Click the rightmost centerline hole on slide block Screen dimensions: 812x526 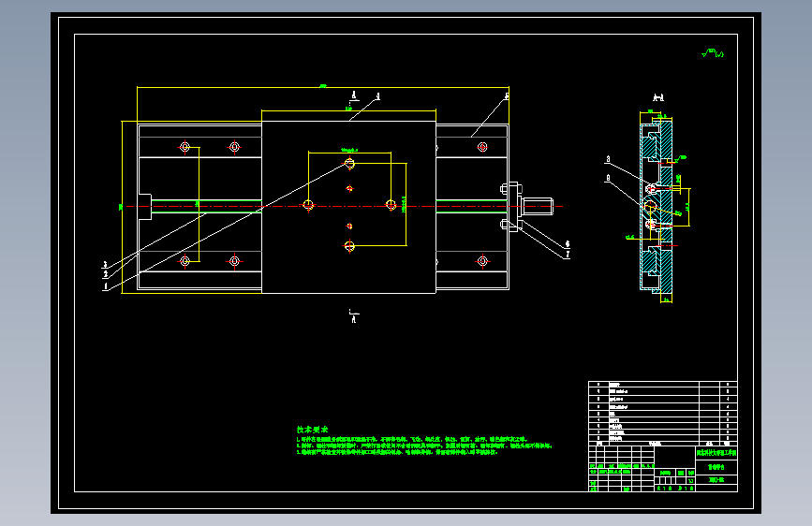[391, 206]
